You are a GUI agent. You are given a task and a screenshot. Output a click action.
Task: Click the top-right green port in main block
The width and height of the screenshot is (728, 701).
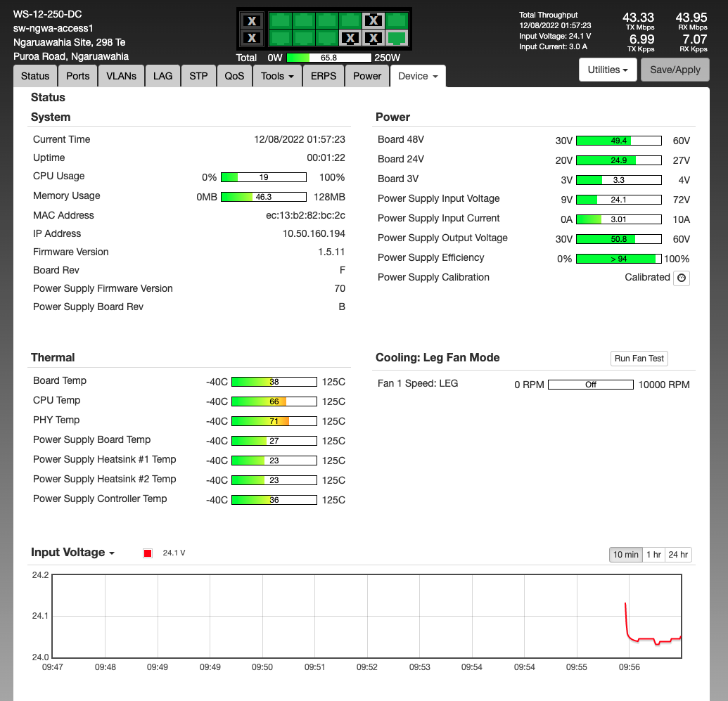coord(397,20)
